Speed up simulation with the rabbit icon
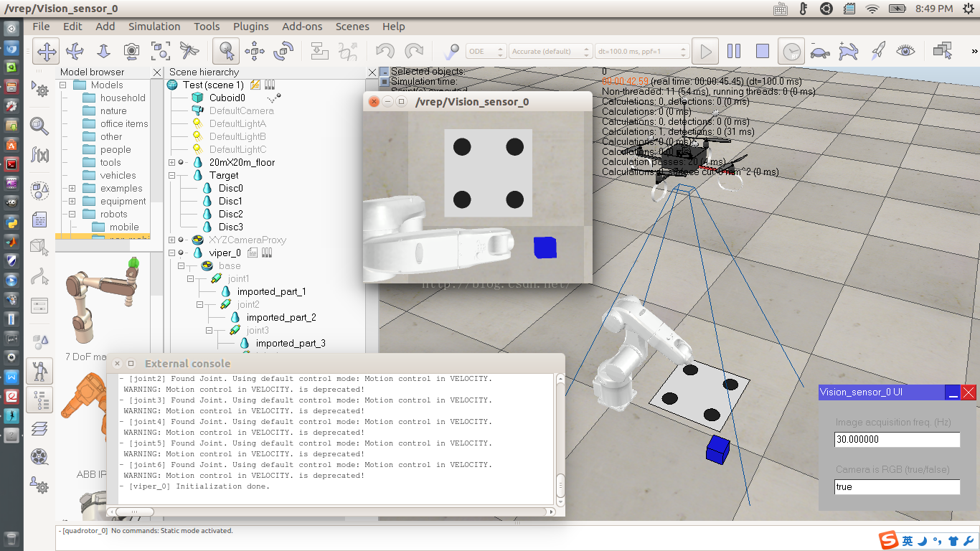 (x=849, y=51)
